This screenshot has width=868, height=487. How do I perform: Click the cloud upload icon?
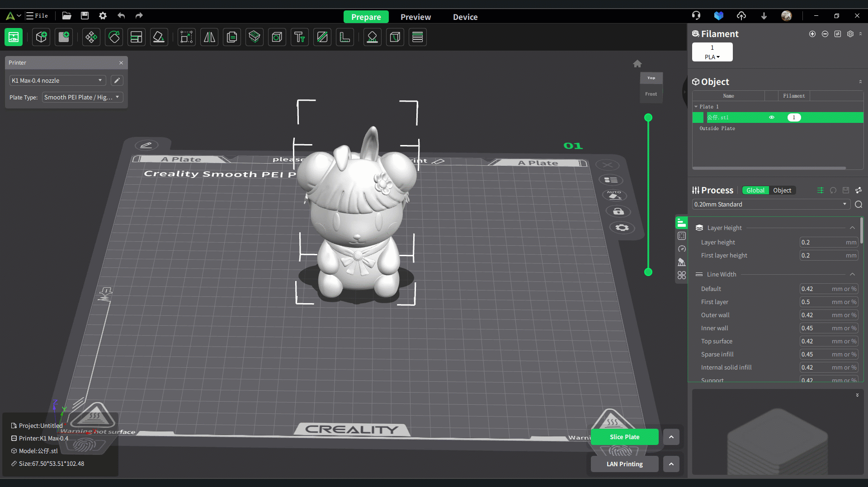tap(741, 16)
